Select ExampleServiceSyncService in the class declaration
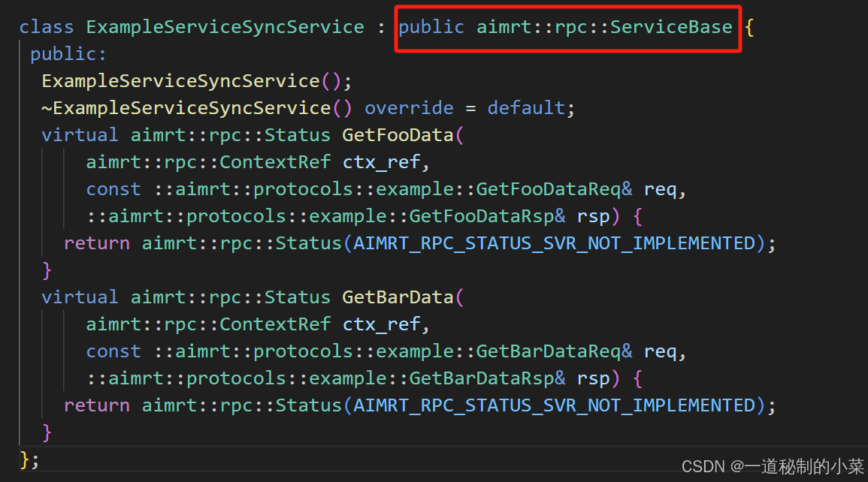This screenshot has width=868, height=482. point(225,27)
